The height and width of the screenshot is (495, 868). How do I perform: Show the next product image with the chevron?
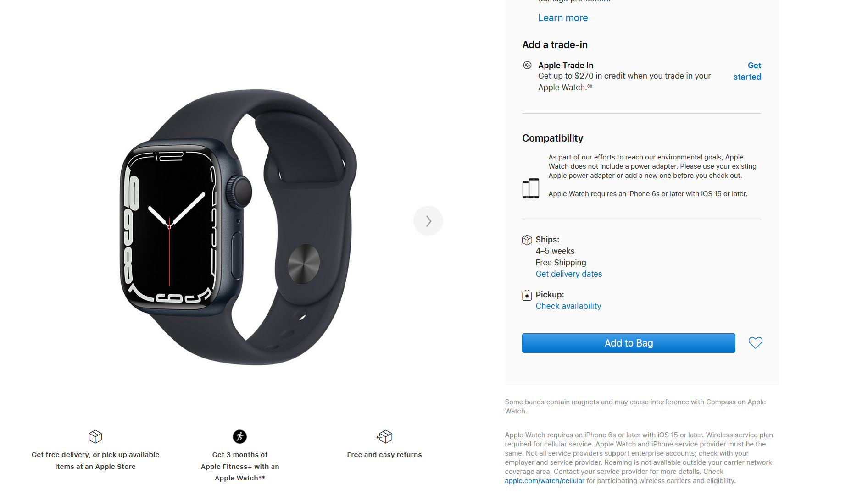(x=428, y=221)
